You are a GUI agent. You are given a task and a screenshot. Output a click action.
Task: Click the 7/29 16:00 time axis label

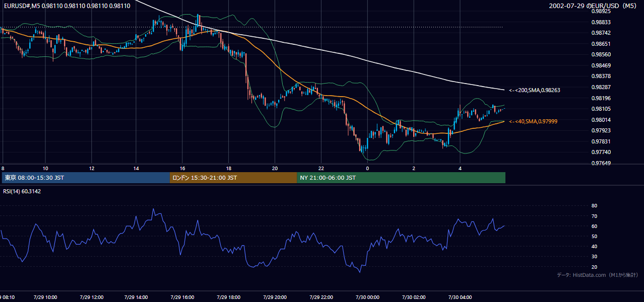pyautogui.click(x=182, y=297)
